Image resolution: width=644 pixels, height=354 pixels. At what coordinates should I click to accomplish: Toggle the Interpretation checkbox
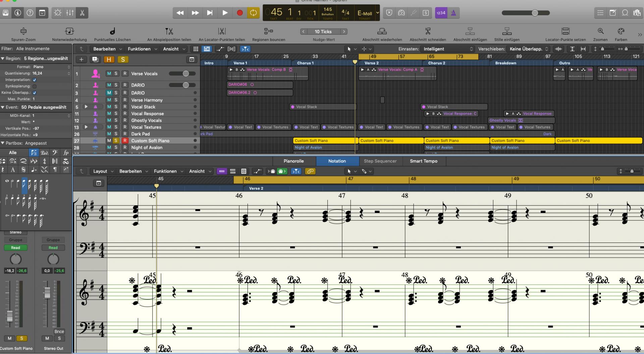coord(35,80)
